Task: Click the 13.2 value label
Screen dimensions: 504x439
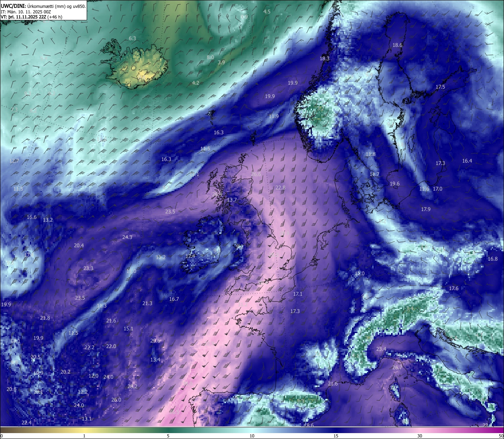Action: [x=48, y=220]
